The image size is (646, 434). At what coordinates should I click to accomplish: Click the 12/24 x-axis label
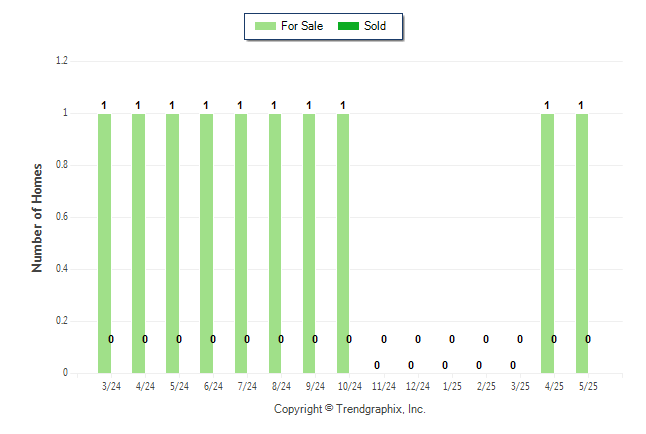418,387
